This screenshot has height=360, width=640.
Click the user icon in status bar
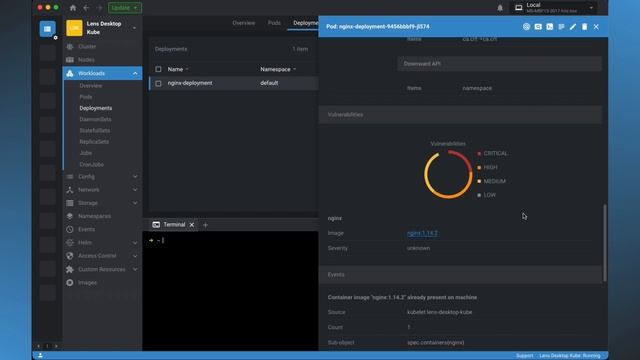pyautogui.click(x=40, y=356)
